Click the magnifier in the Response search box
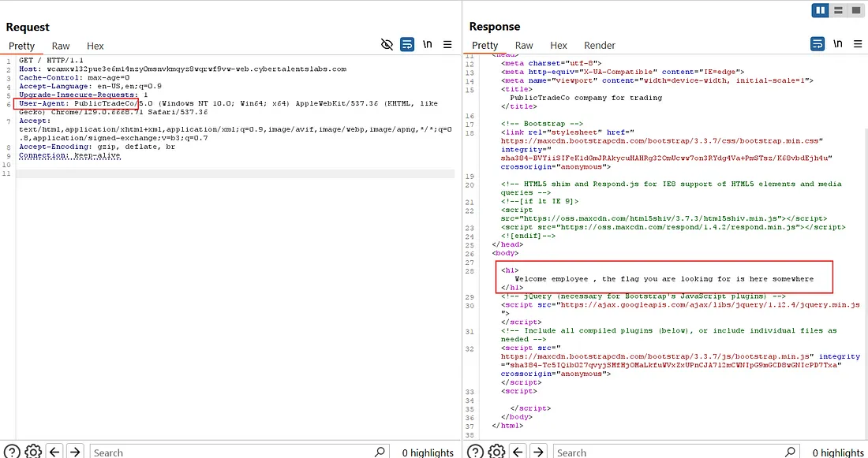The image size is (868, 458). coord(790,452)
